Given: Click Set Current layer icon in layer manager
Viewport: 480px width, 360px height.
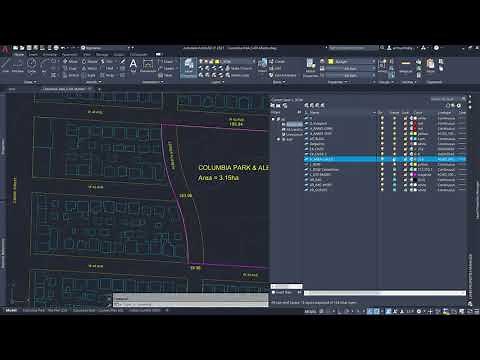Looking at the screenshot, I should coord(322,105).
